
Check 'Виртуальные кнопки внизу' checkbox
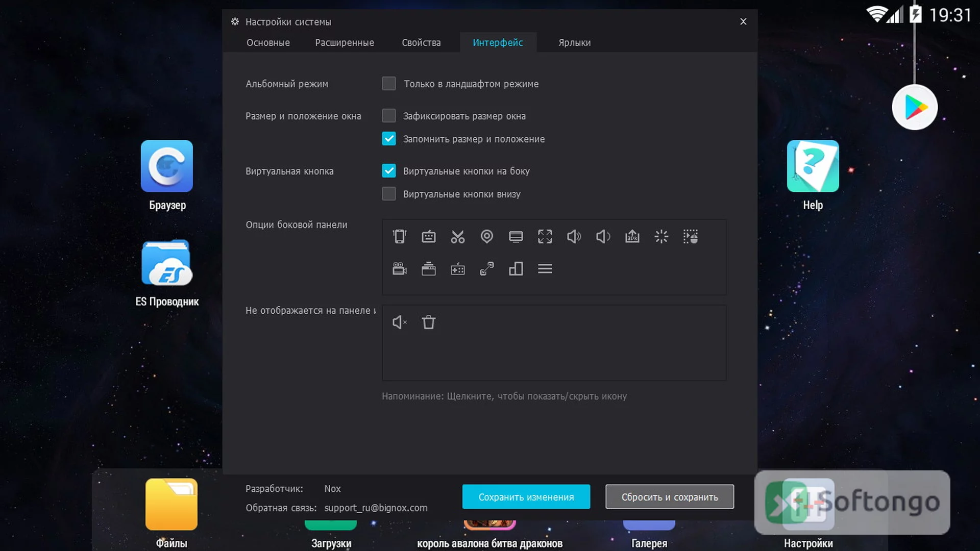click(389, 194)
